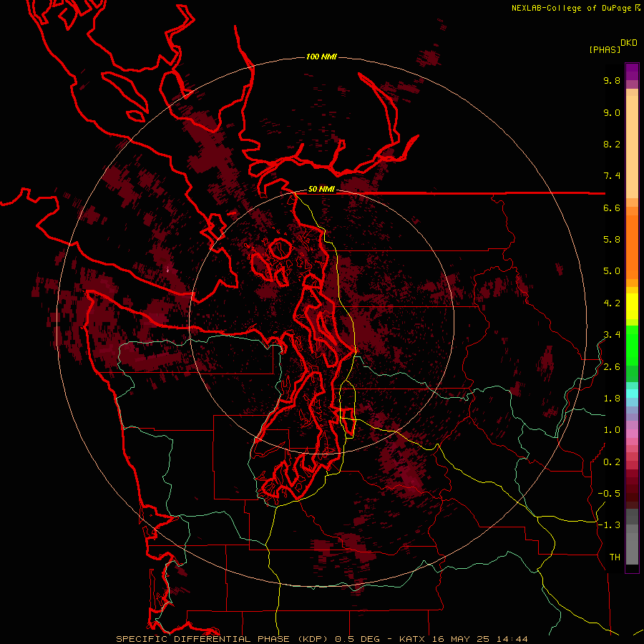Select the 5.0 value on the scale

pos(612,271)
